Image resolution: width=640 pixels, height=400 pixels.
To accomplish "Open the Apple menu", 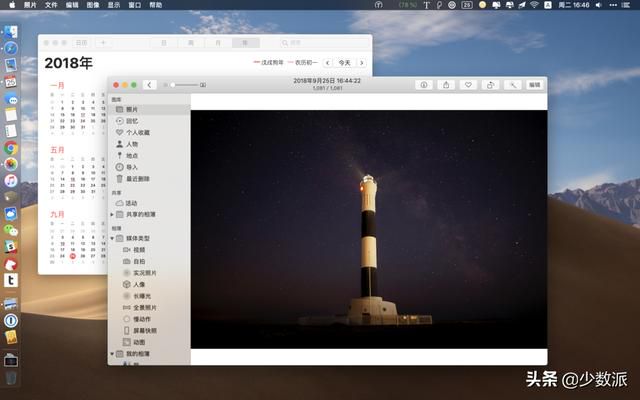I will coord(12,5).
